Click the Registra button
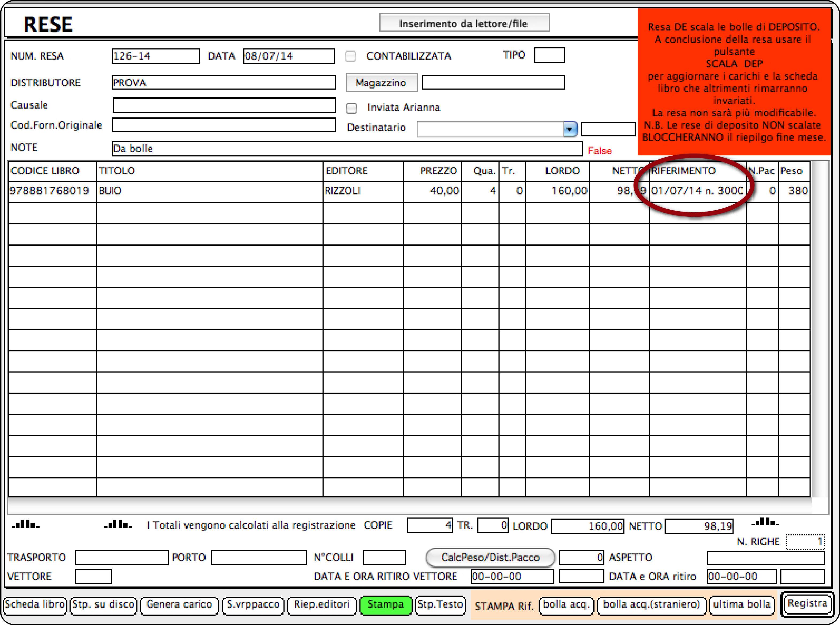840x625 pixels. (807, 604)
